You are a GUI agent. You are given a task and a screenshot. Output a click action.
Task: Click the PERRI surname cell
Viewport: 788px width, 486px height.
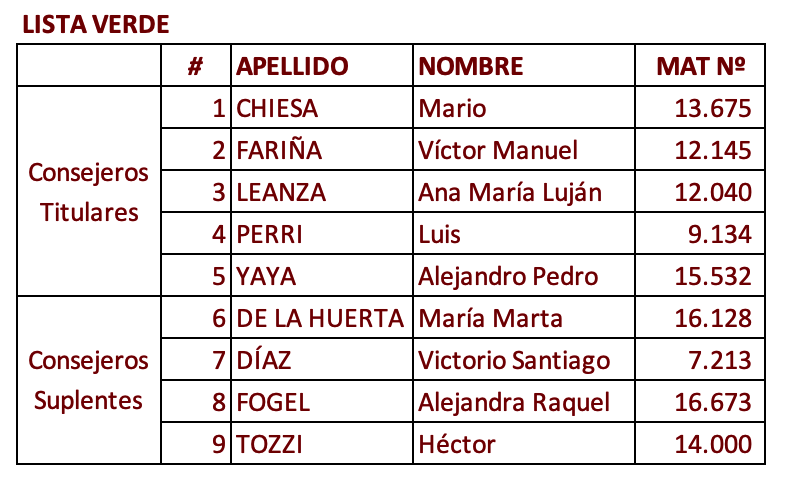[x=322, y=234]
